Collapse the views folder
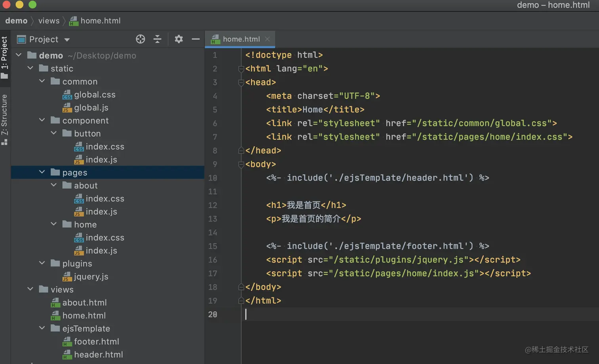This screenshot has width=599, height=364. tap(31, 289)
